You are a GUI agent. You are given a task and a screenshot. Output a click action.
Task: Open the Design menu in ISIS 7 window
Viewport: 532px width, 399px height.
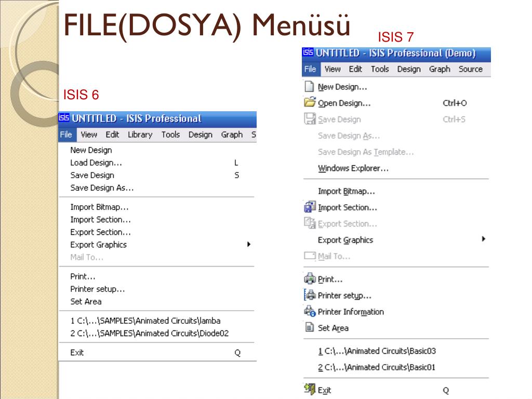coord(409,69)
